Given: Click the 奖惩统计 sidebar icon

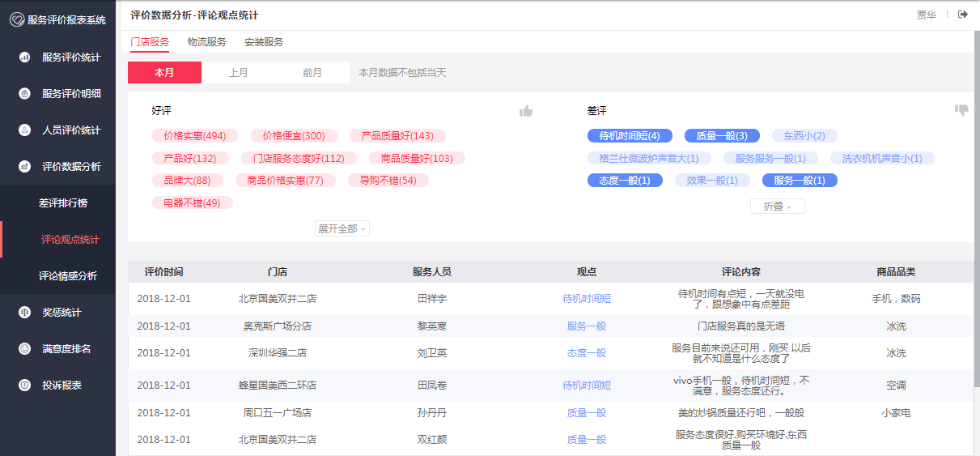Looking at the screenshot, I should [x=25, y=313].
